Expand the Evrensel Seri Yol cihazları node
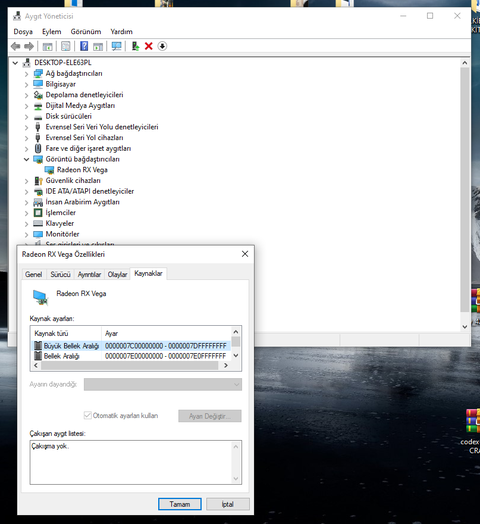The height and width of the screenshot is (524, 480). [26, 138]
